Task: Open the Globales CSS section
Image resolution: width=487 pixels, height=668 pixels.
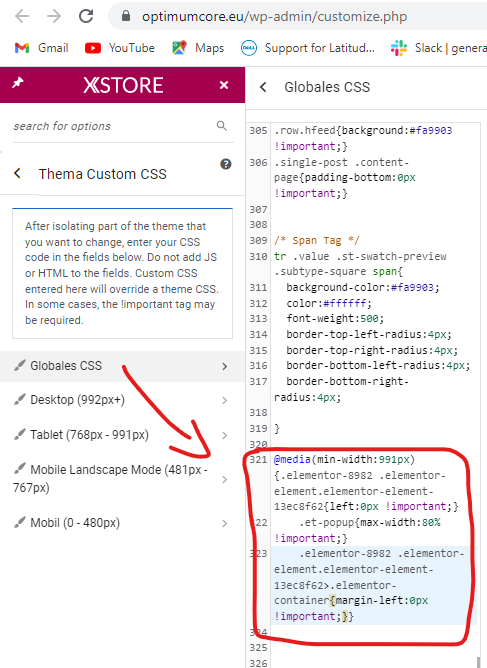Action: click(x=122, y=366)
